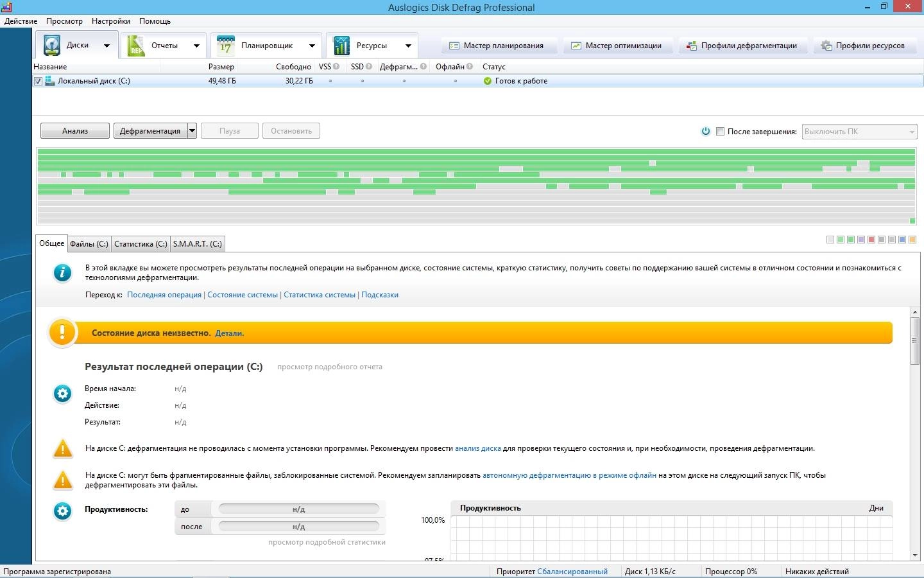924x578 pixels.
Task: Switch to the Статистика (C:) tab
Action: [x=141, y=244]
